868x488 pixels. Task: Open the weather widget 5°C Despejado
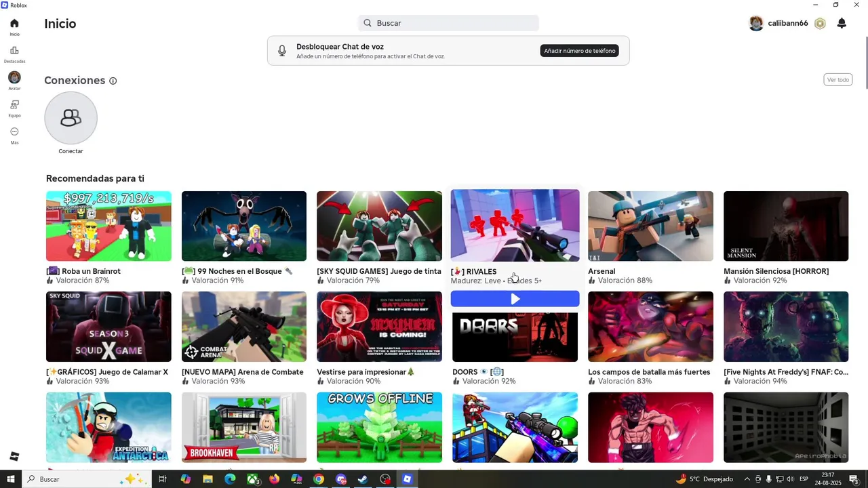(704, 479)
